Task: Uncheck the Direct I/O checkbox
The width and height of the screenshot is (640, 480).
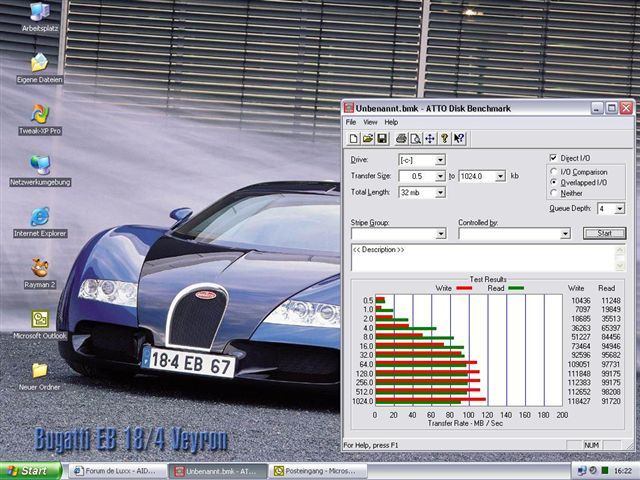Action: (553, 158)
